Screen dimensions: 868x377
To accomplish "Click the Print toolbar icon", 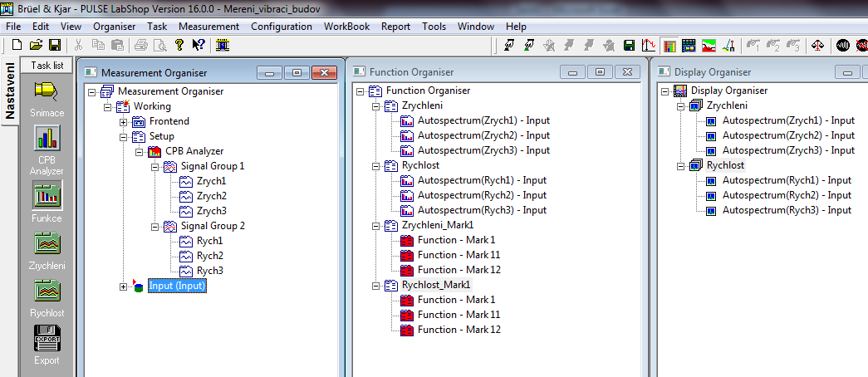I will tap(141, 46).
